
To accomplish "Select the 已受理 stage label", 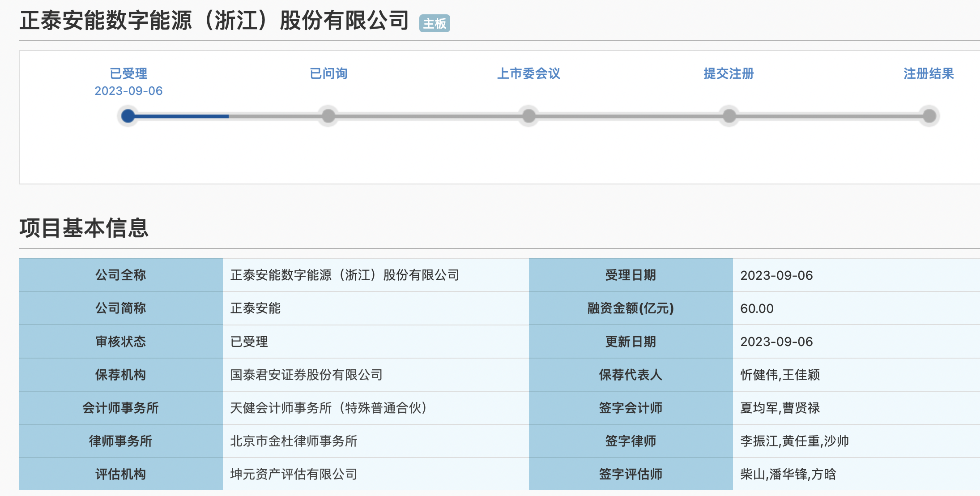I will (x=128, y=73).
